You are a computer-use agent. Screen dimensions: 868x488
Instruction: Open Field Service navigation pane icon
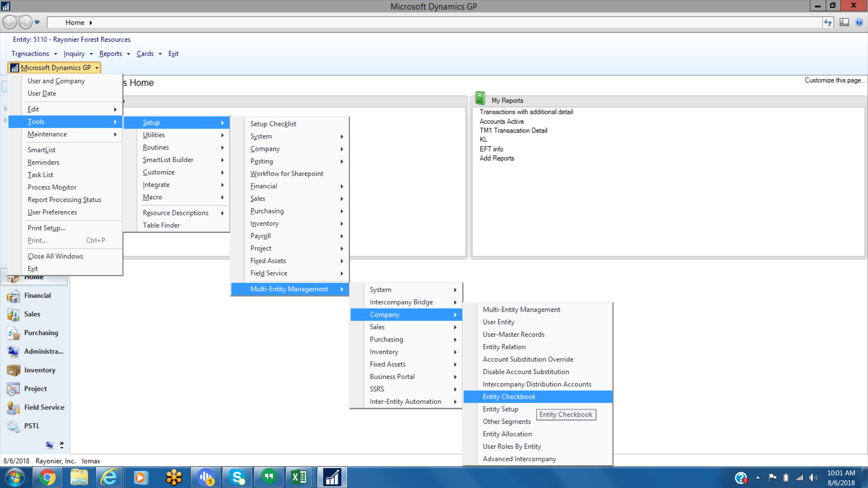click(x=13, y=408)
